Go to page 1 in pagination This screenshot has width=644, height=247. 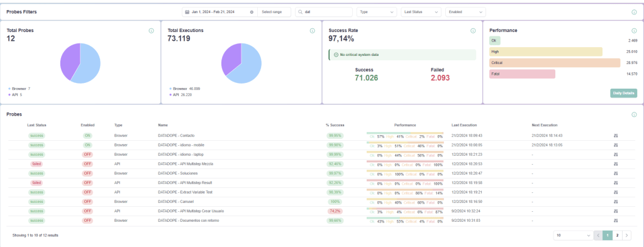(x=608, y=235)
